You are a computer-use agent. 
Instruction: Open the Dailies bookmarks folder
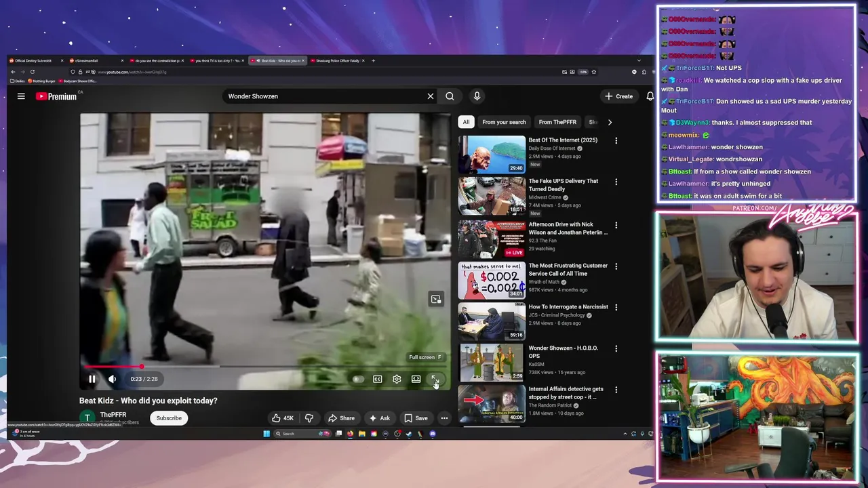(18, 81)
